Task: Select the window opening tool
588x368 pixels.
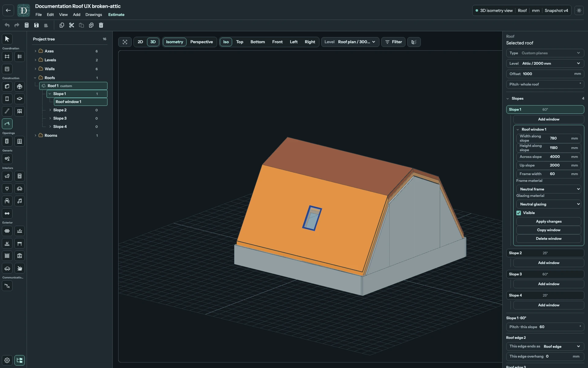Action: [20, 141]
